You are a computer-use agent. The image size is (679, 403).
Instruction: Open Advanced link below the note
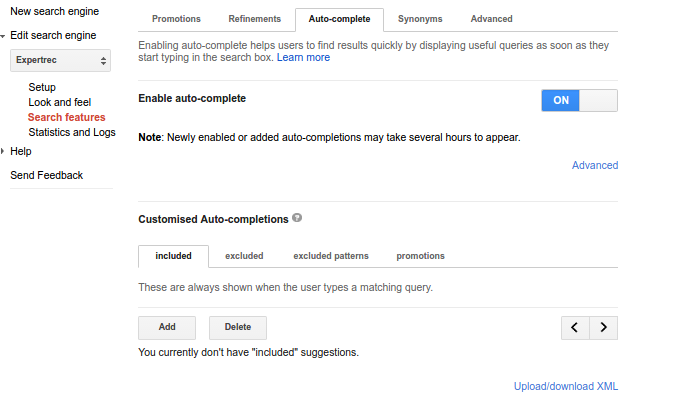coord(594,165)
